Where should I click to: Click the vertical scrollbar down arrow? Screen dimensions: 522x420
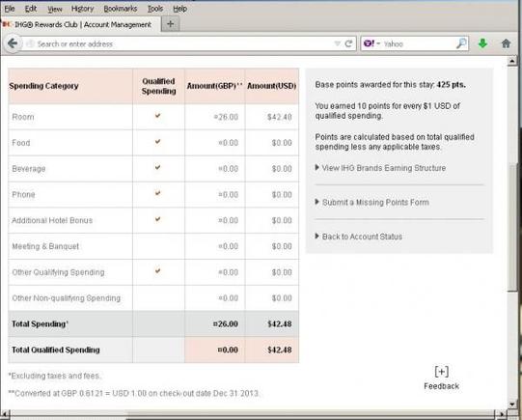click(512, 404)
